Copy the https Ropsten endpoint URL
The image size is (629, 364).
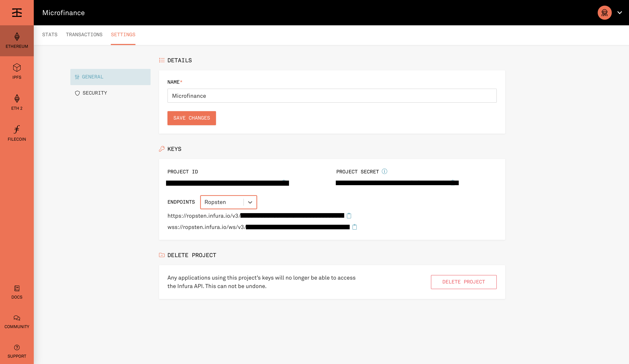(349, 216)
